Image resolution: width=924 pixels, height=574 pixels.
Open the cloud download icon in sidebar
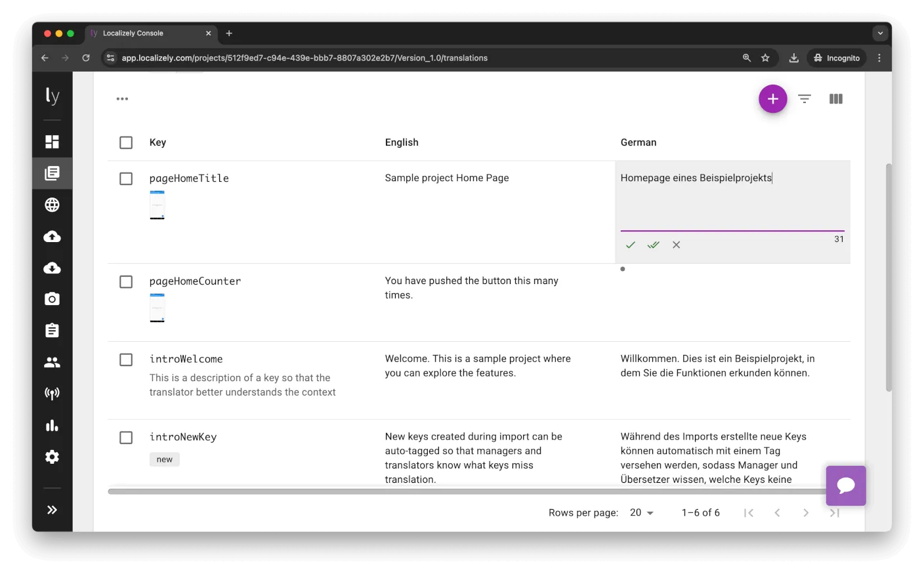tap(52, 268)
